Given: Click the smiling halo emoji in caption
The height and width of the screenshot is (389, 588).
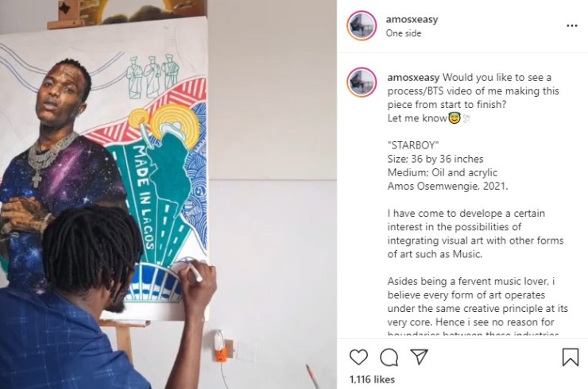Looking at the screenshot, I should [x=455, y=118].
